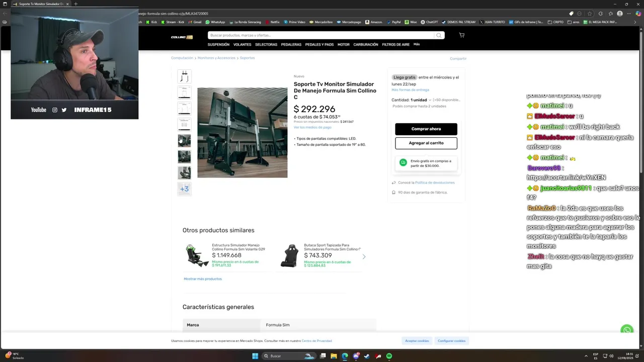Open the Mercadolibre bookmark

(x=321, y=22)
